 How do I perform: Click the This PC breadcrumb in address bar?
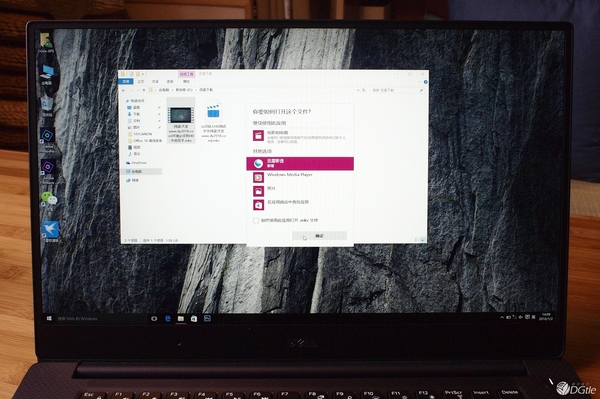coord(164,90)
